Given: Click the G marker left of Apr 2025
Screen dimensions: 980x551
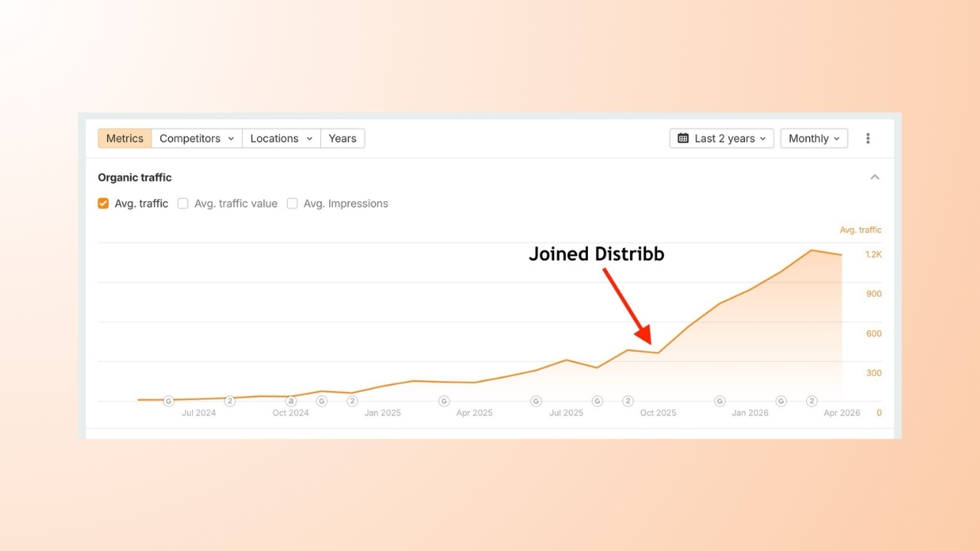Looking at the screenshot, I should point(444,401).
